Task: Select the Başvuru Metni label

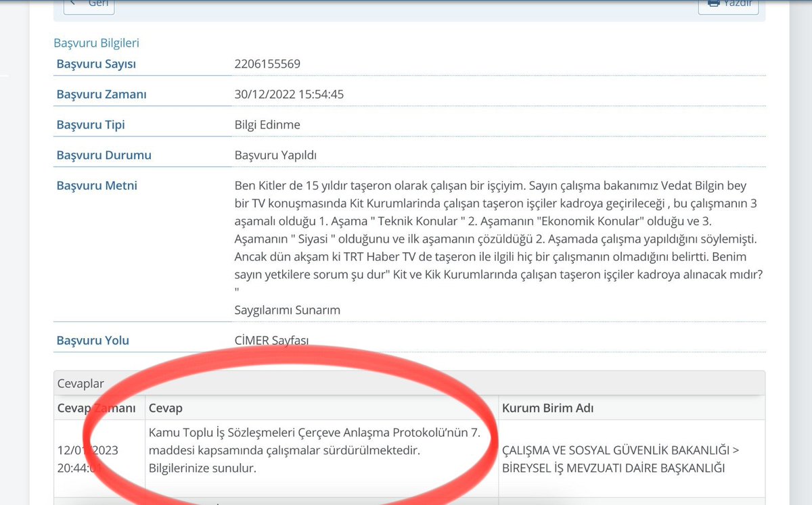Action: 96,185
